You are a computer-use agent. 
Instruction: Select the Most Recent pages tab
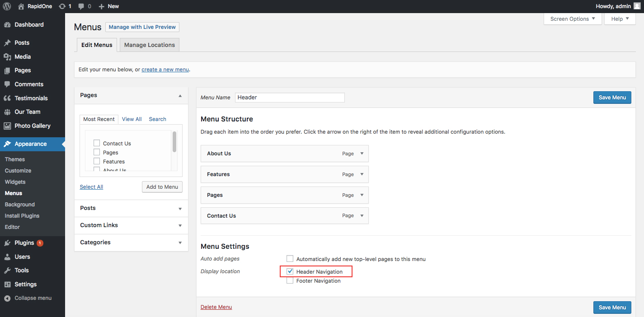click(99, 119)
